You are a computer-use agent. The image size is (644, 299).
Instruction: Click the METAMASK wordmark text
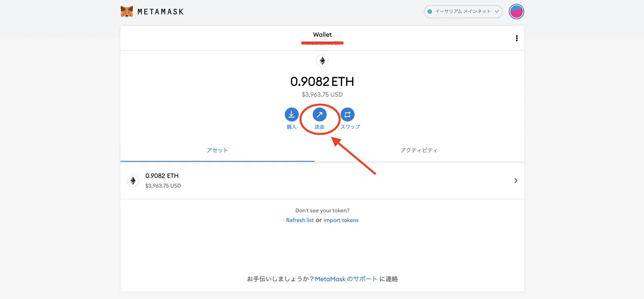[x=161, y=12]
